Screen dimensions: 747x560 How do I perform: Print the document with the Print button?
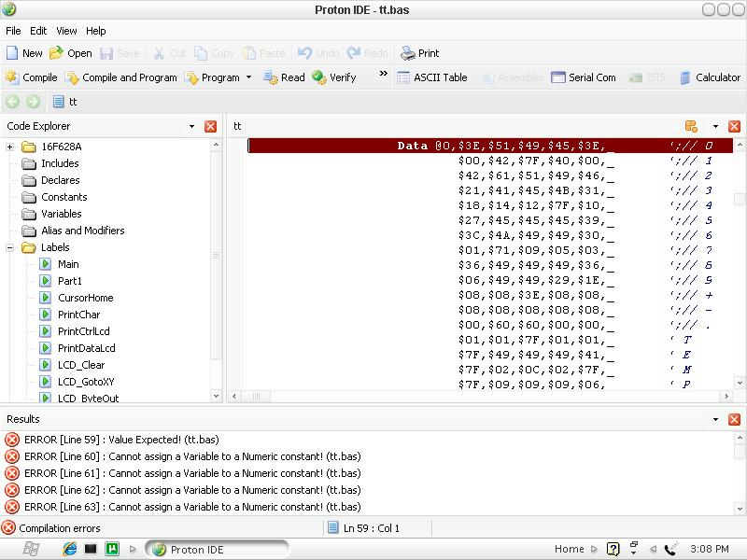tap(419, 53)
